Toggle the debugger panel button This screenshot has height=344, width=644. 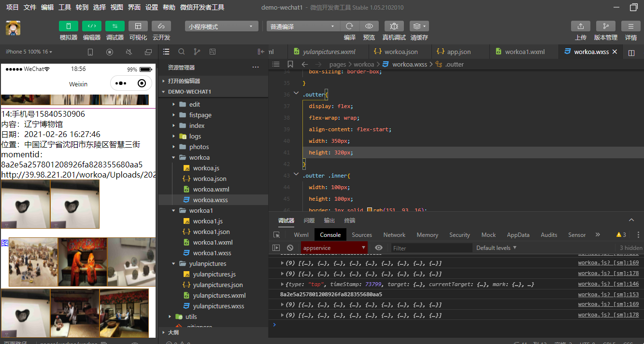tap(115, 26)
